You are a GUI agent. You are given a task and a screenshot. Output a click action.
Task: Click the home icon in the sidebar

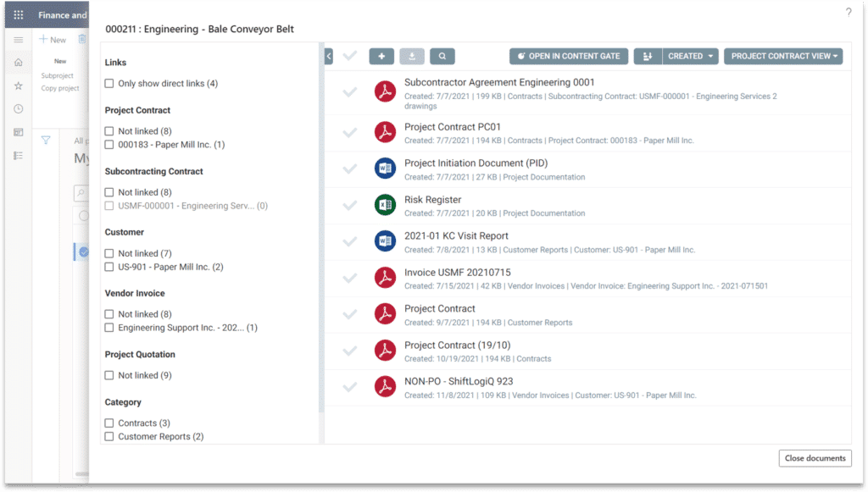coord(17,63)
